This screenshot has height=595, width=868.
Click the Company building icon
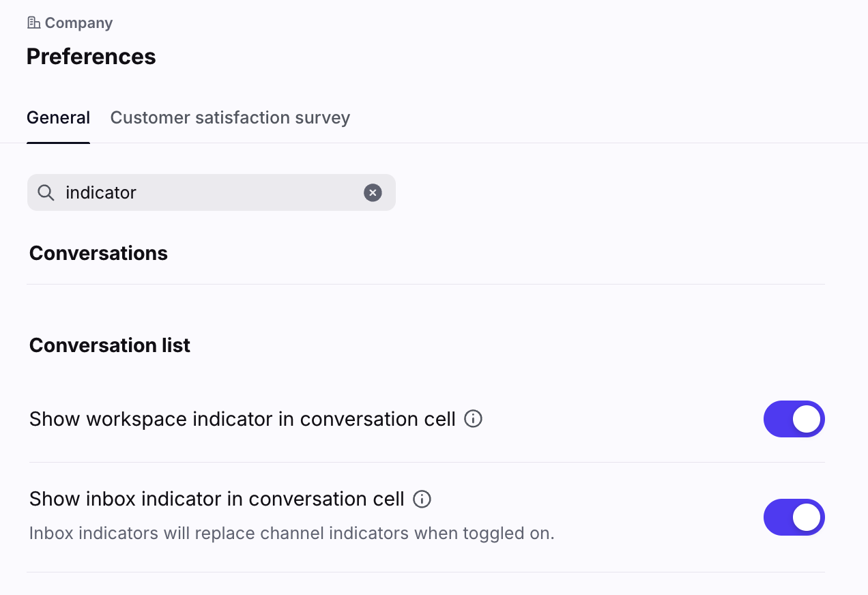[33, 23]
